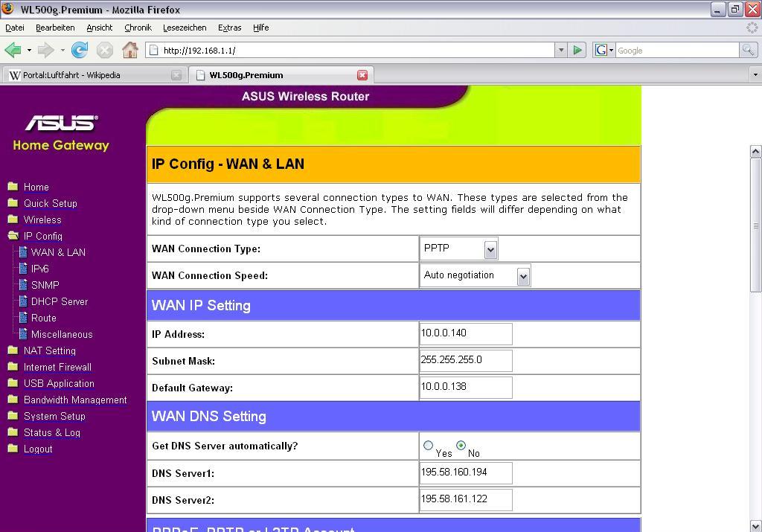This screenshot has height=532, width=762.
Task: Open the NAT Setting link
Action: 50,350
